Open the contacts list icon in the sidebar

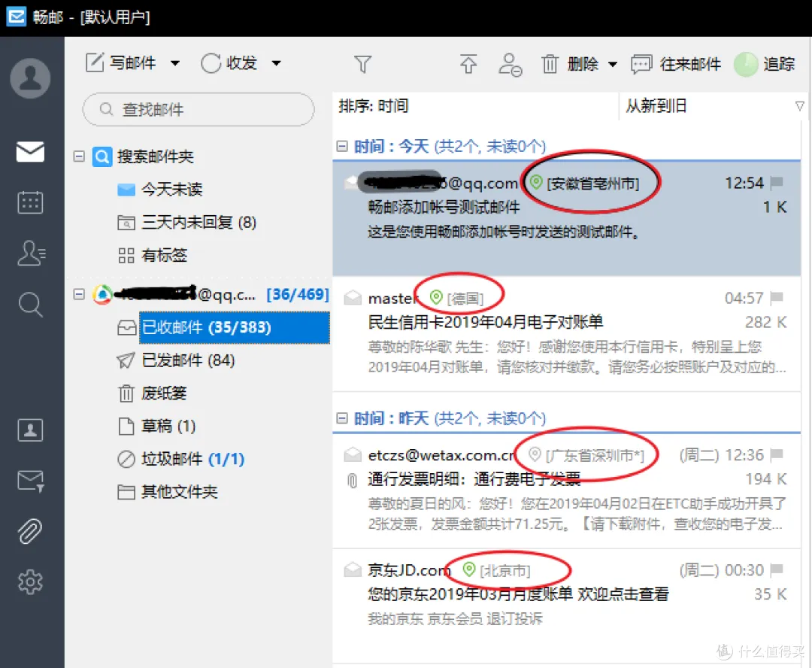(31, 253)
